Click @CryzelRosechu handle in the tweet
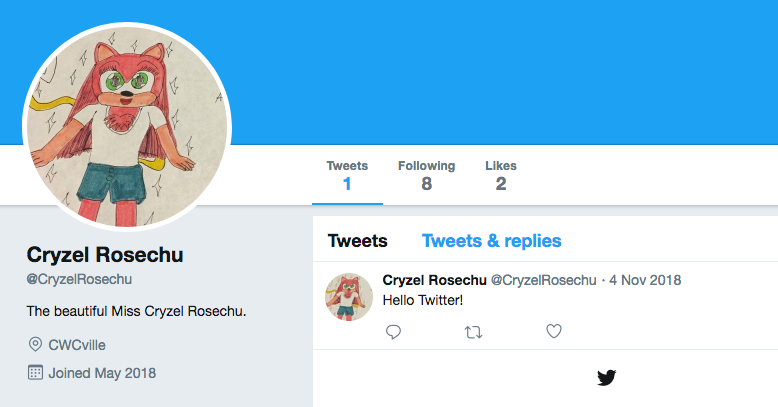Image resolution: width=778 pixels, height=407 pixels. pos(543,280)
